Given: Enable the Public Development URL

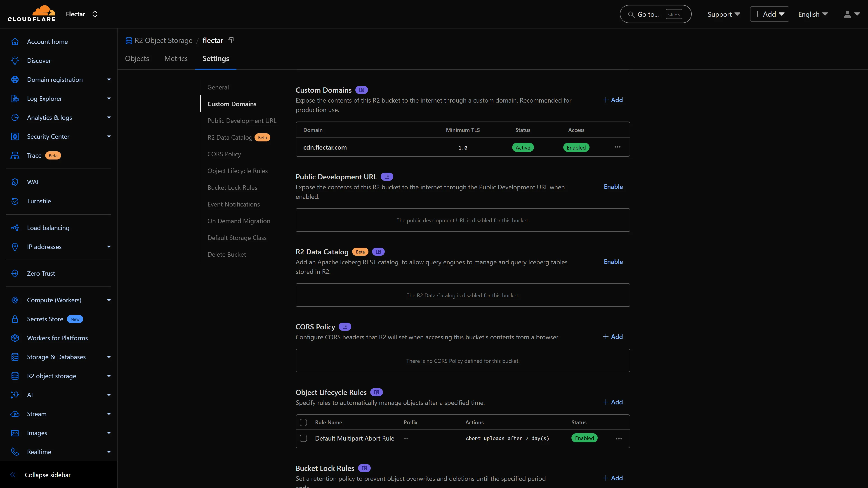Looking at the screenshot, I should click(613, 187).
